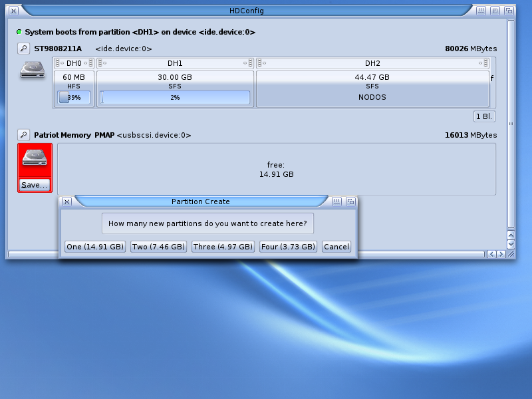Click the vertical scrollbar track

[x=511, y=124]
